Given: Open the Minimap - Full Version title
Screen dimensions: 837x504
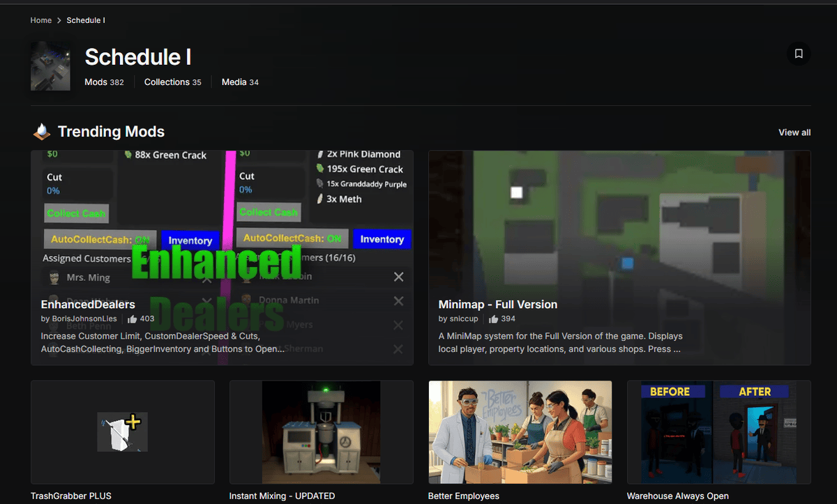Looking at the screenshot, I should (498, 305).
